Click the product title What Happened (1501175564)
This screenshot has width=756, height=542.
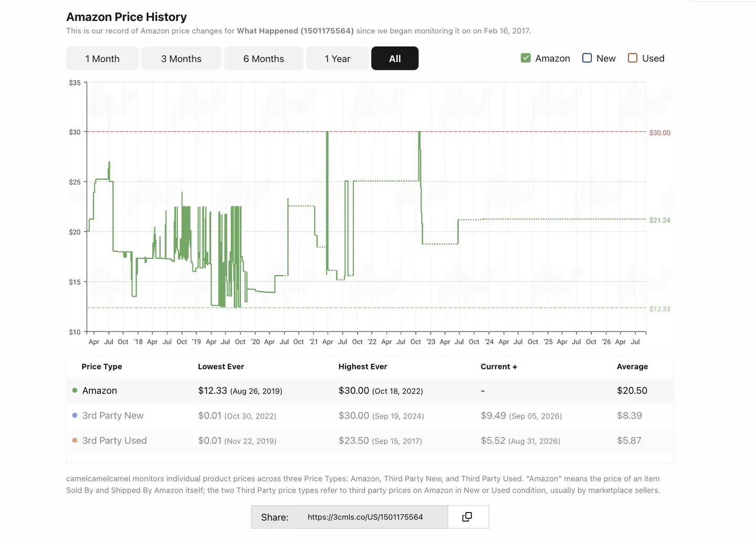pyautogui.click(x=295, y=31)
